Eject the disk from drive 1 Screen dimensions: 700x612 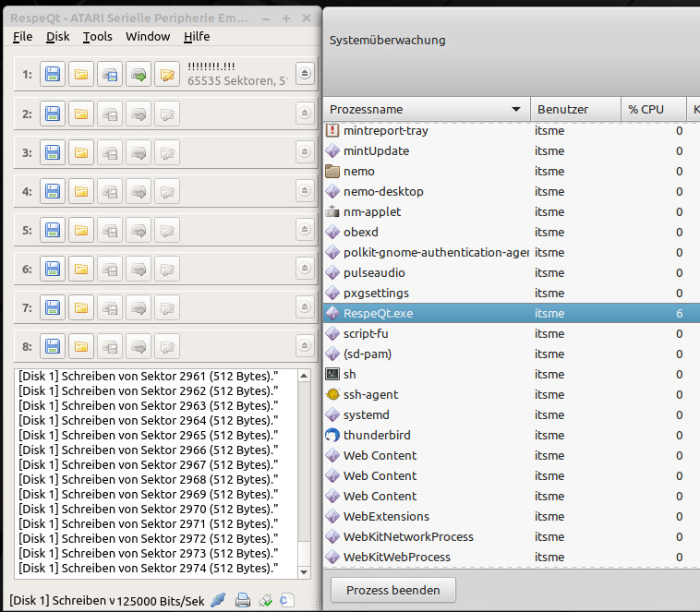[x=305, y=73]
